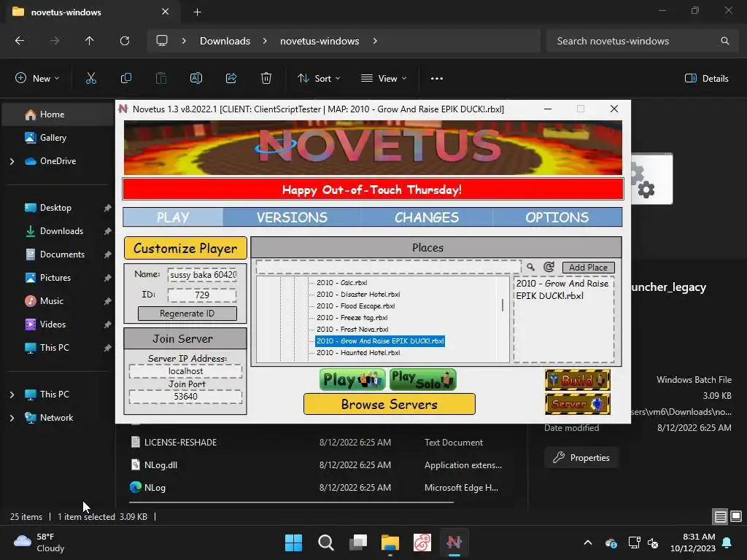747x560 pixels.
Task: Select 2010 - Freeze tag.rbxl
Action: pos(352,318)
